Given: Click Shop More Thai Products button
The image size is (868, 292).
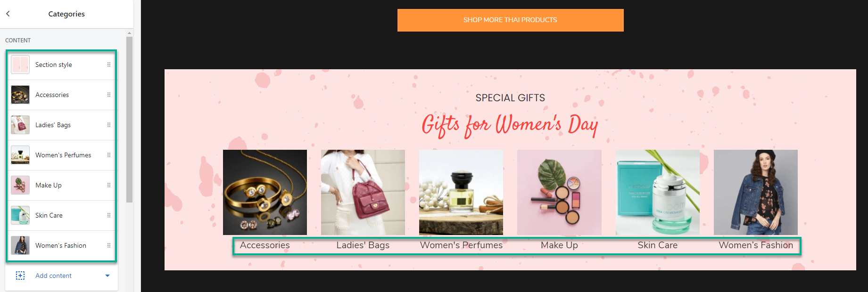Looking at the screenshot, I should click(510, 20).
